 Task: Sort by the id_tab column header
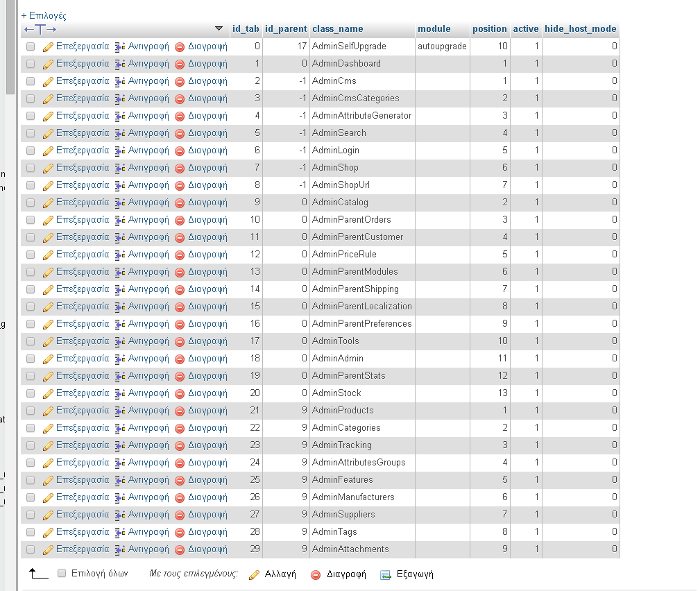point(246,29)
